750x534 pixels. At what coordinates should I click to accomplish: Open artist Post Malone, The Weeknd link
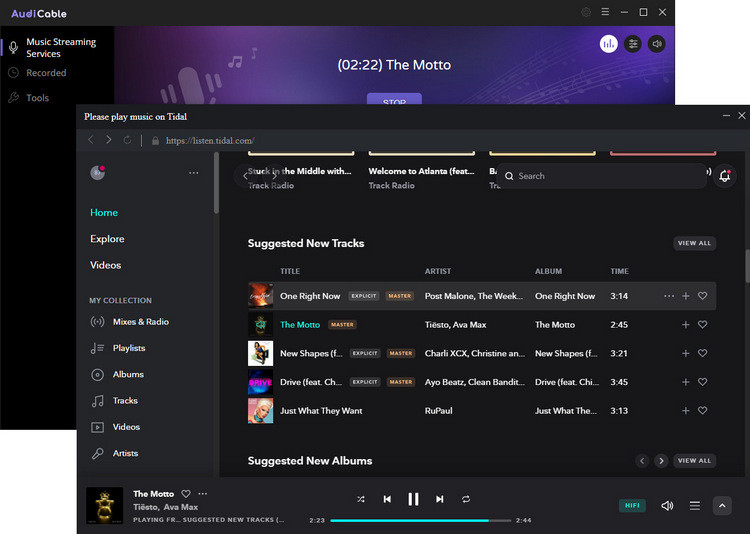[x=474, y=296]
